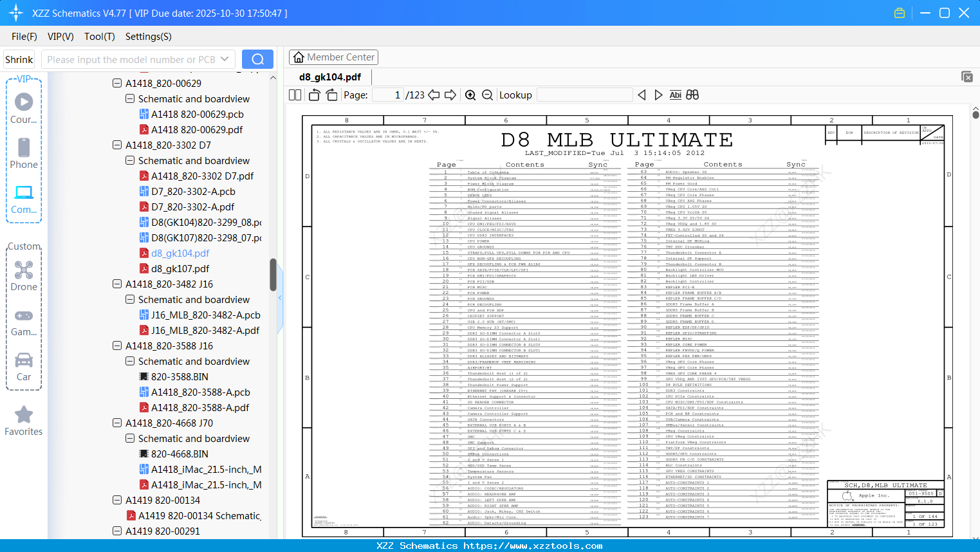The height and width of the screenshot is (552, 980).
Task: Open the model number dropdown arrow
Action: point(225,59)
